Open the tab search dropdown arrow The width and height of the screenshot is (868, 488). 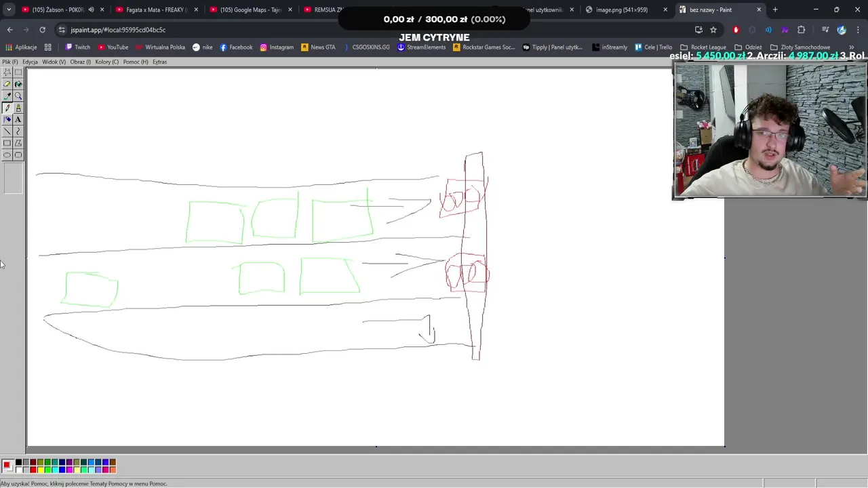pos(8,9)
